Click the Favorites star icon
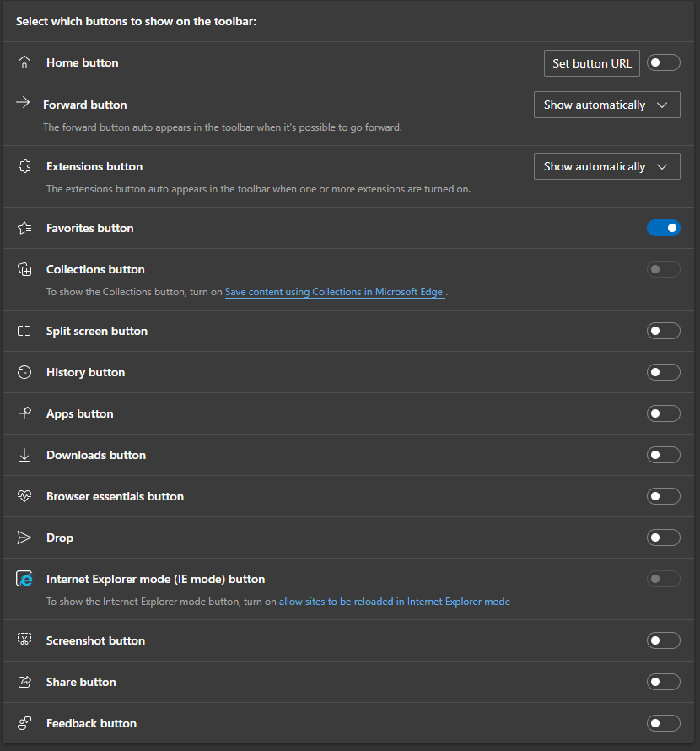Viewport: 700px width, 751px height. (x=24, y=228)
